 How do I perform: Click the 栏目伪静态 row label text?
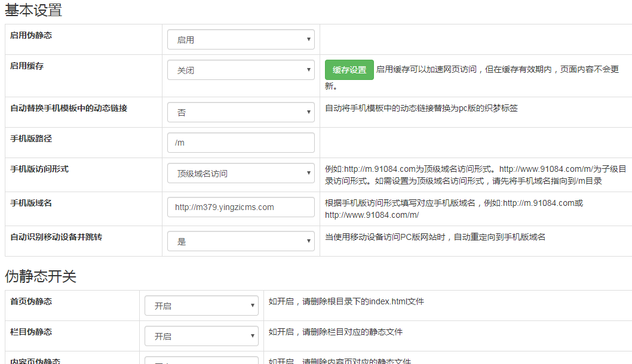(x=31, y=332)
